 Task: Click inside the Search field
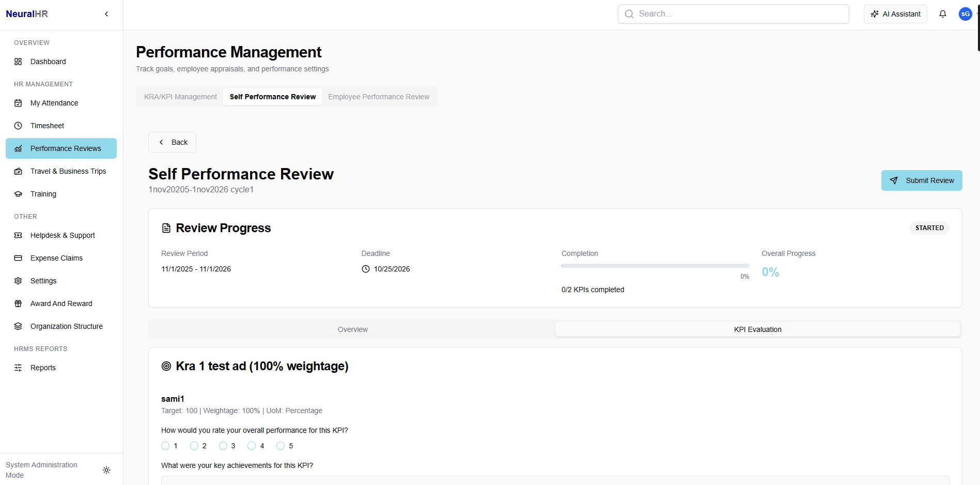pyautogui.click(x=733, y=13)
